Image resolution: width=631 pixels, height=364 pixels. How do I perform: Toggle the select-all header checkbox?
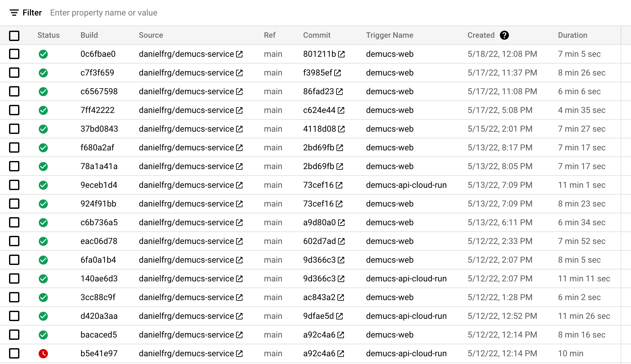tap(14, 35)
